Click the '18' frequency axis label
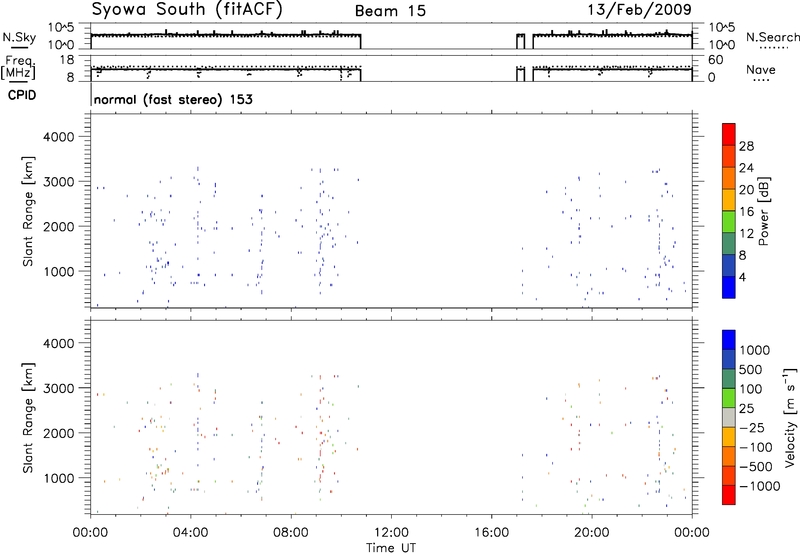 click(x=67, y=60)
